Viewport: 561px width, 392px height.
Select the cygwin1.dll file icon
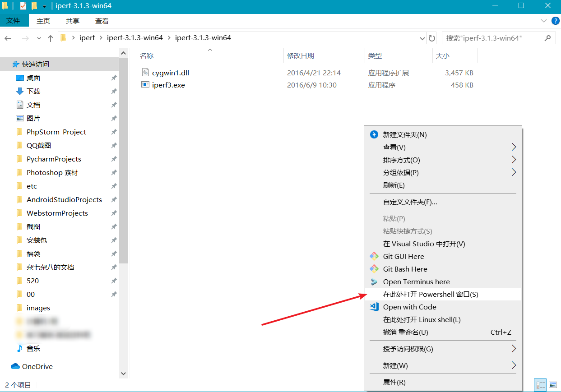tap(145, 72)
